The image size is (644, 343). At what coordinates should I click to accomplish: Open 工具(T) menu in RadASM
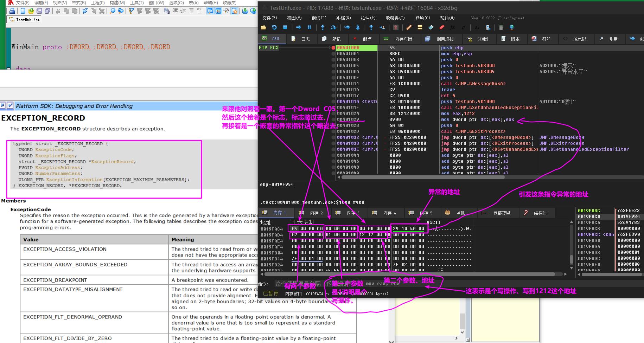click(x=136, y=3)
